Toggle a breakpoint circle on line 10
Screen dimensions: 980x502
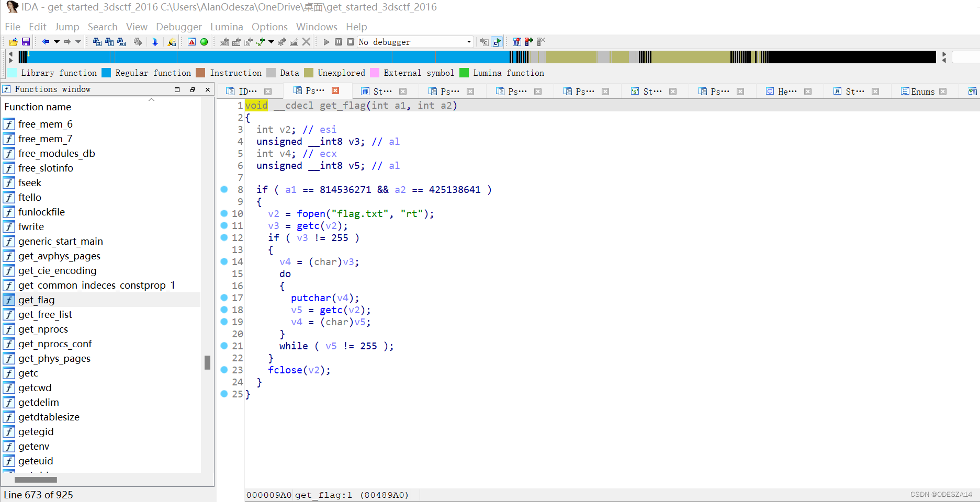click(224, 213)
